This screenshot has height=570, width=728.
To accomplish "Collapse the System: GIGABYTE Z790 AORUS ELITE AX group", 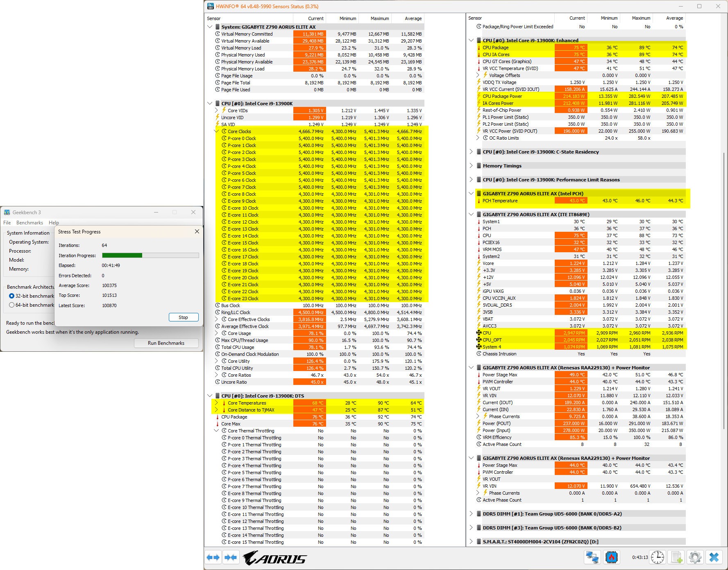I will click(x=210, y=27).
